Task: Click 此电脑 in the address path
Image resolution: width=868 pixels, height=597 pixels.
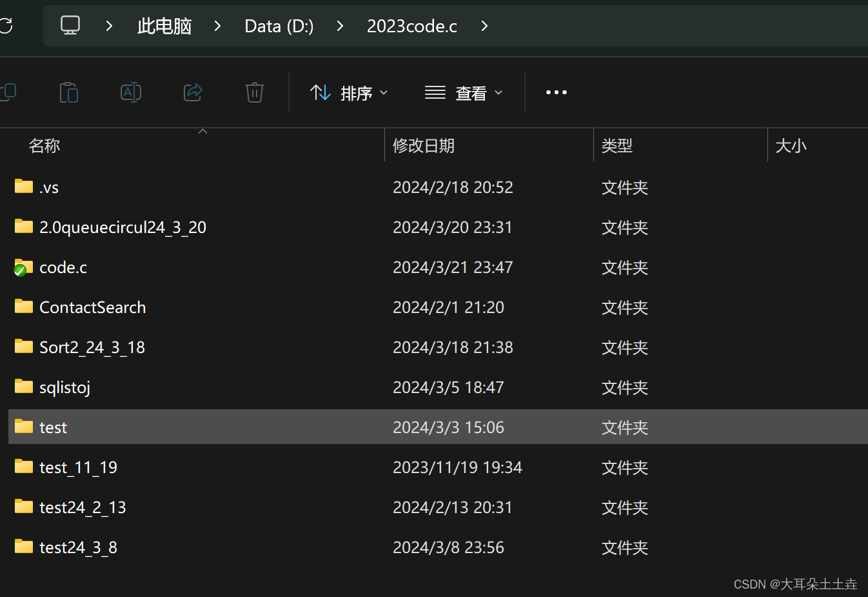Action: 164,26
